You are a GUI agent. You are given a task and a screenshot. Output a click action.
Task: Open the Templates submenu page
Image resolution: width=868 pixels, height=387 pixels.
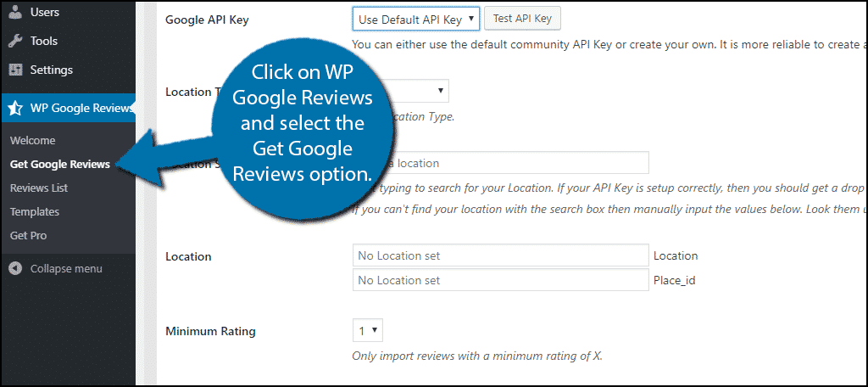click(34, 212)
